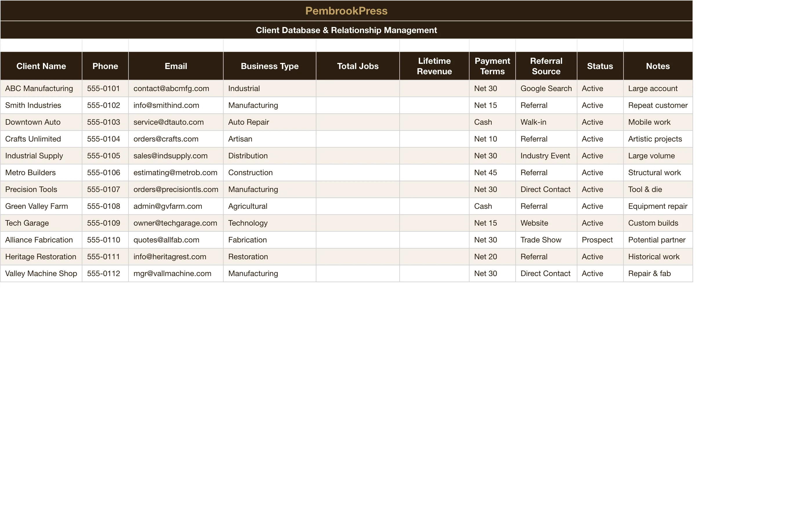
Task: Select the Smith Industries client cell
Action: pos(41,106)
